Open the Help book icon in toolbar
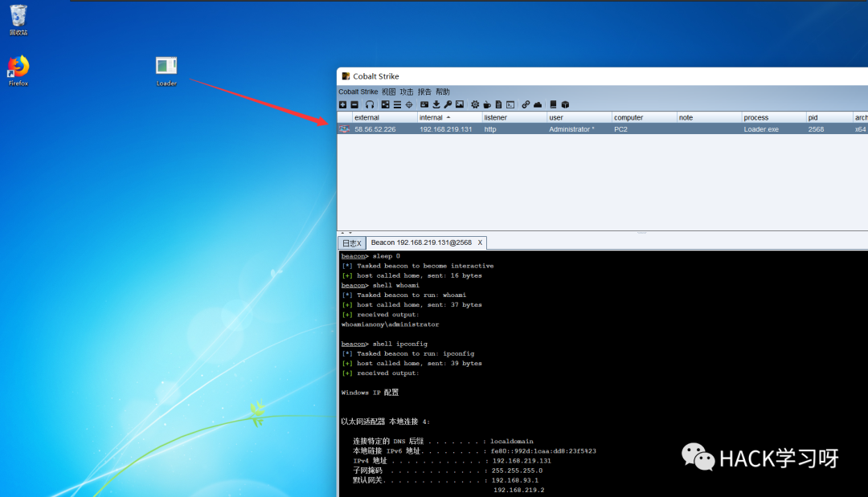Screen dimensions: 868x497 point(553,104)
